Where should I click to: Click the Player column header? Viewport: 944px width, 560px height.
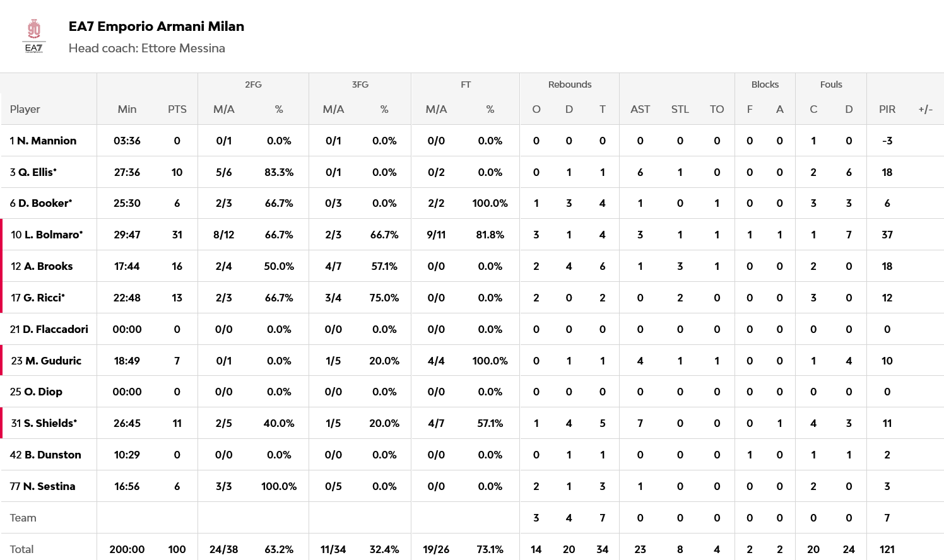[x=25, y=109]
